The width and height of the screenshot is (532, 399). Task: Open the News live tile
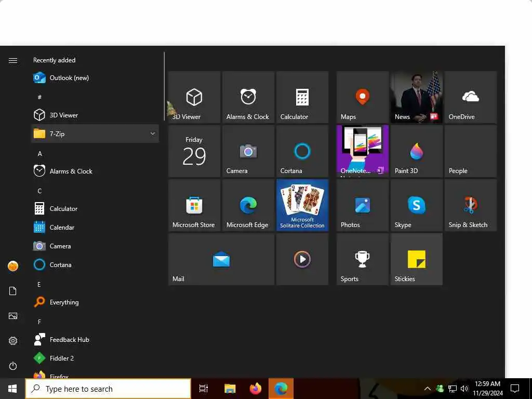tap(416, 97)
